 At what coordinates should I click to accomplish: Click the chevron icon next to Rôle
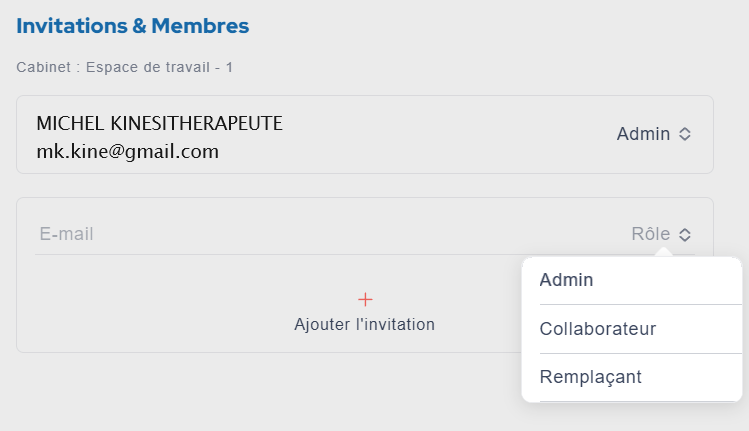tap(685, 235)
